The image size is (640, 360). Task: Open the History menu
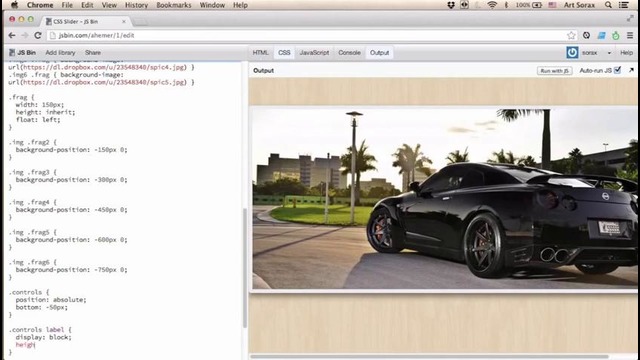tap(136, 5)
